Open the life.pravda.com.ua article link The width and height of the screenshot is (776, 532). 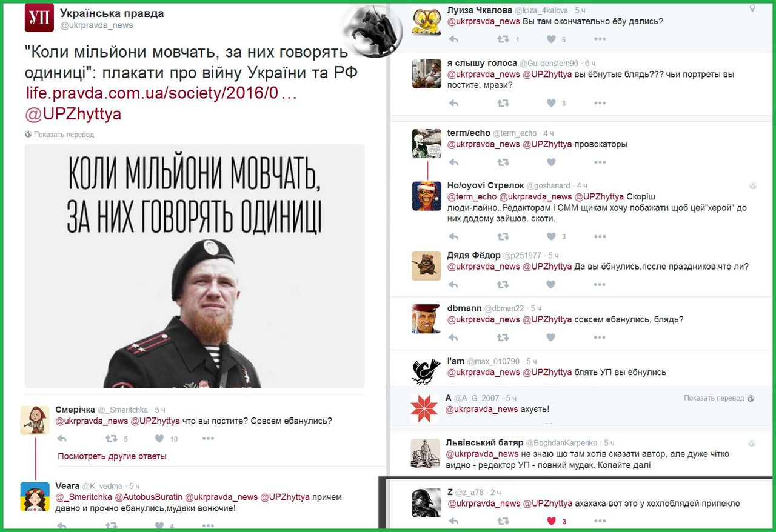tap(160, 94)
